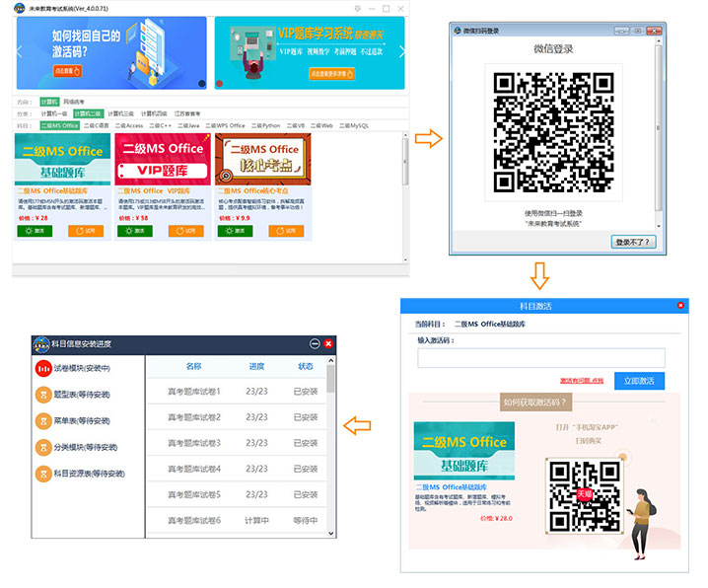The width and height of the screenshot is (708, 588).
Task: Click the Tmall QR code in 科目激活 dialog
Action: [x=585, y=495]
